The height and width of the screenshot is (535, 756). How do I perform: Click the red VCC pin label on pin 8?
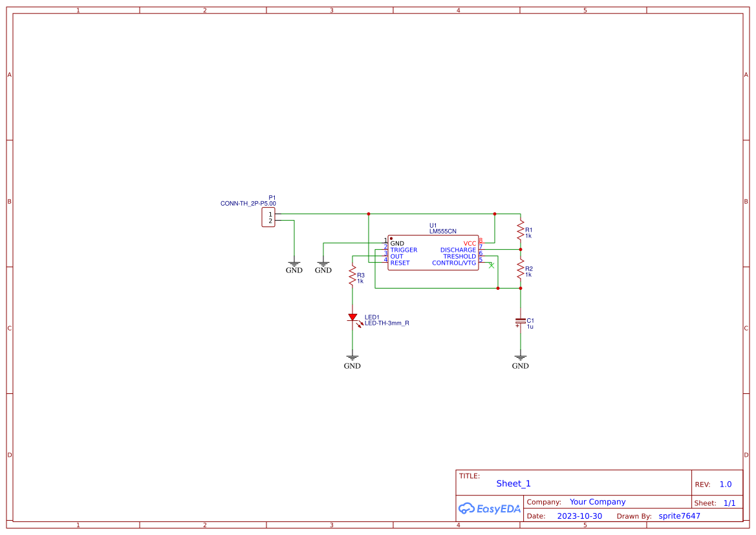click(x=470, y=243)
